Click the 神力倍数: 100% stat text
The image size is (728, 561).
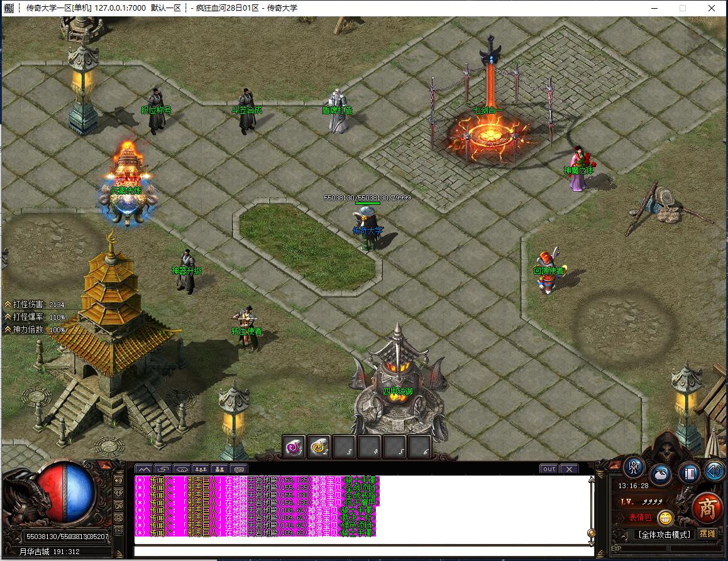click(x=39, y=329)
